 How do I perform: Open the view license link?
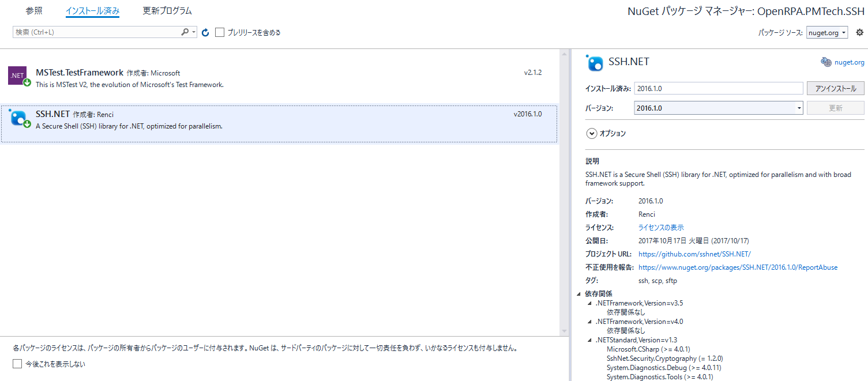661,228
